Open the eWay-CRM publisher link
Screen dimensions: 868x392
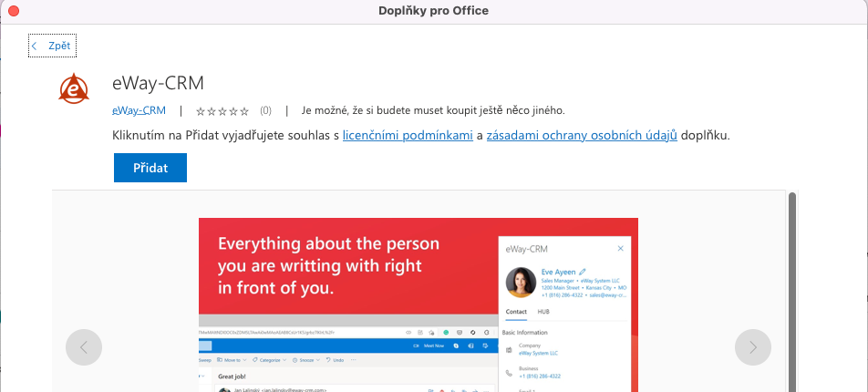[x=139, y=110]
